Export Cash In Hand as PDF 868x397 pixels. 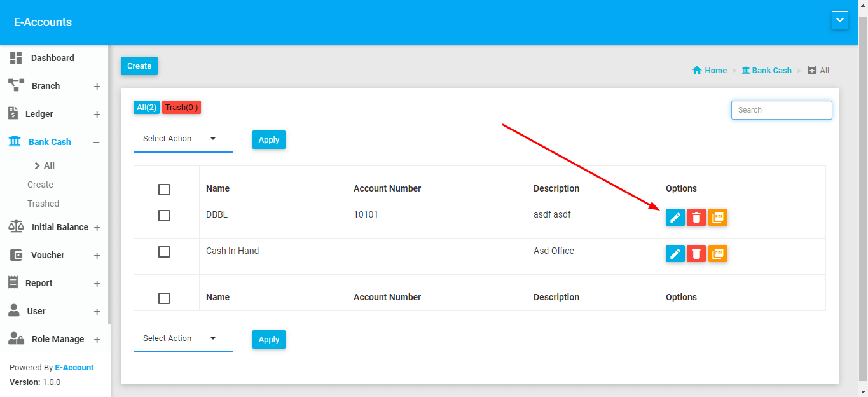pos(717,254)
